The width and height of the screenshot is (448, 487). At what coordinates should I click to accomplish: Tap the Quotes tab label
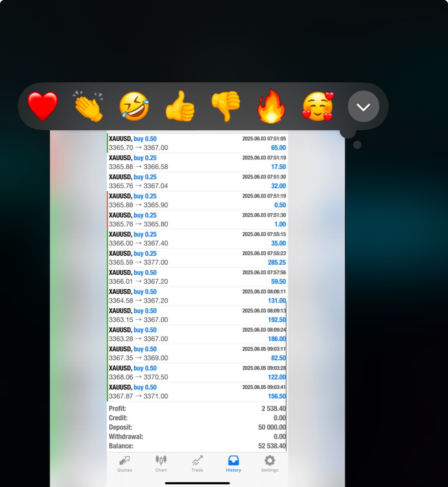pos(125,470)
